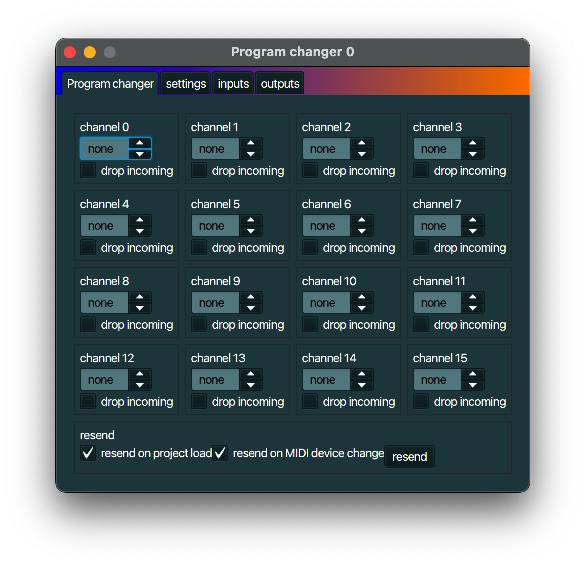Viewport: 586px width, 566px height.
Task: Click up arrow of channel 9 spinner
Action: tap(251, 297)
